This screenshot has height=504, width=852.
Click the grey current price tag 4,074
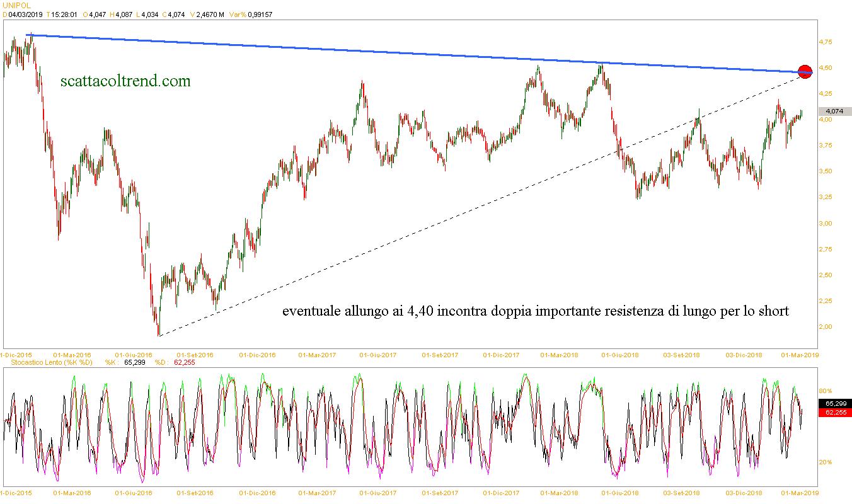(x=834, y=111)
